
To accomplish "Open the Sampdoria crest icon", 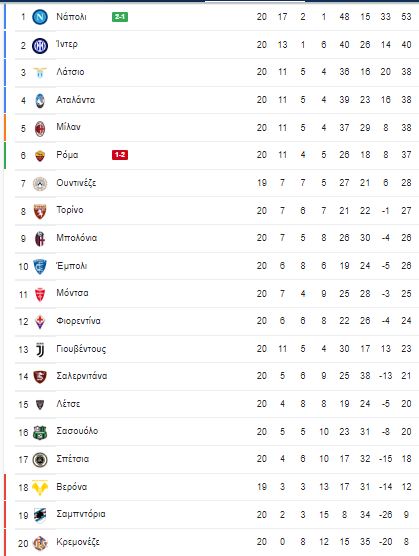I will pyautogui.click(x=40, y=515).
